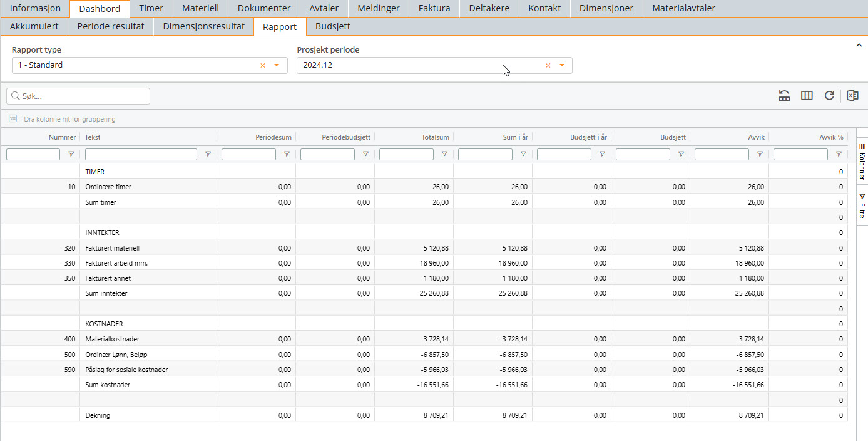Switch to the Budsjett sub-tab
Viewport: 868px width, 441px height.
[x=333, y=26]
